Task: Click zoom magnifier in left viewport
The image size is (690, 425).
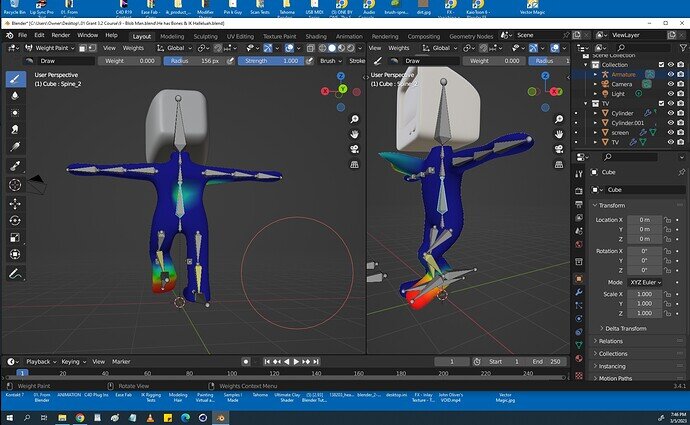Action: click(354, 119)
